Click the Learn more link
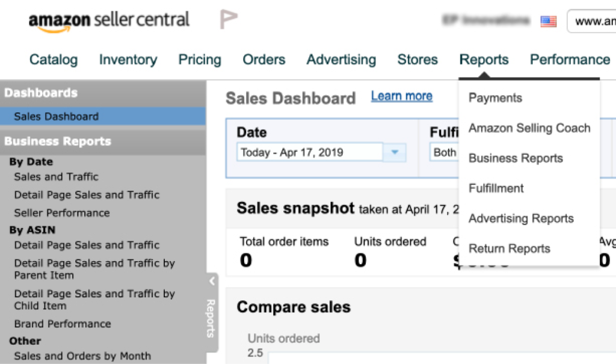 401,96
